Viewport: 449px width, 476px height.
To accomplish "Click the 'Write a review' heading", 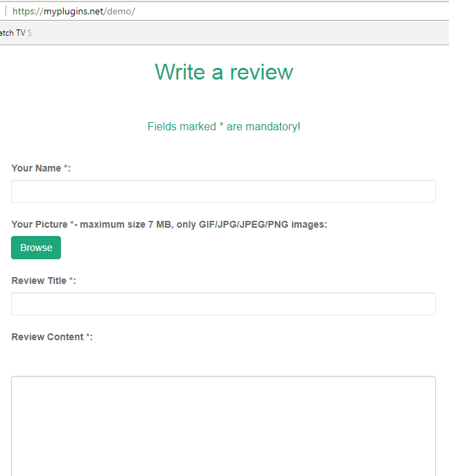I will (224, 72).
